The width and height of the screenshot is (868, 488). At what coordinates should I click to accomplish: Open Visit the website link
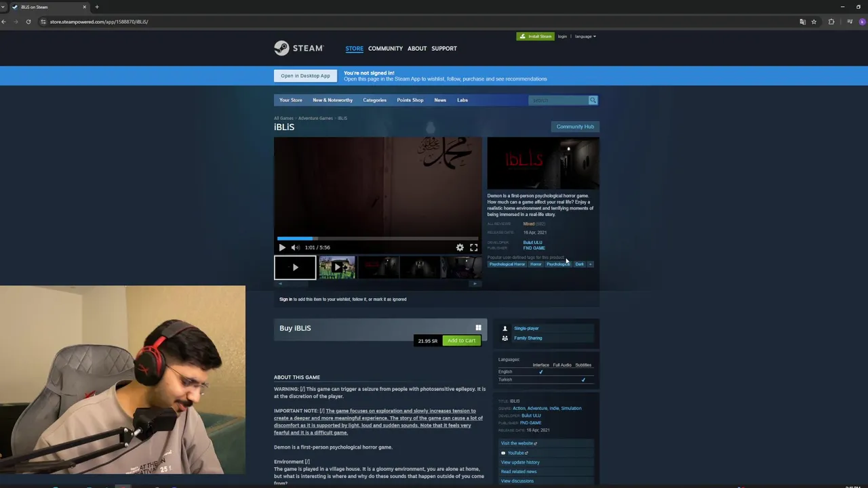click(519, 443)
